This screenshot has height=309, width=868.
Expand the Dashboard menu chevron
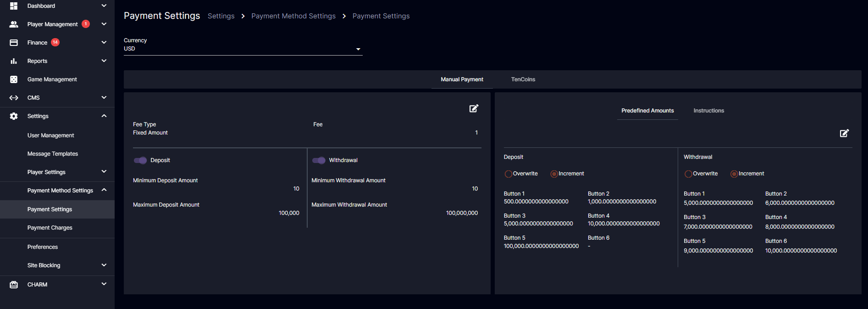tap(104, 6)
